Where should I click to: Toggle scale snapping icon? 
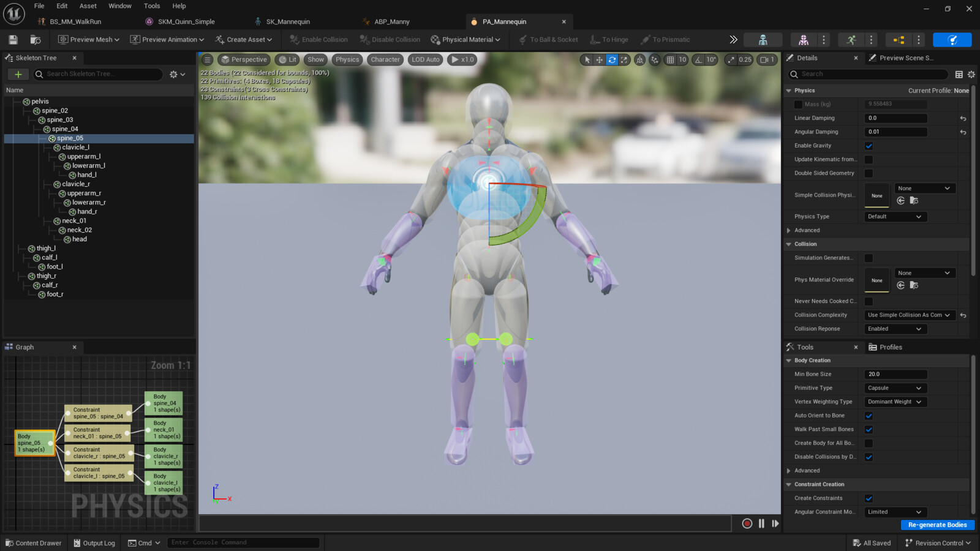point(731,59)
